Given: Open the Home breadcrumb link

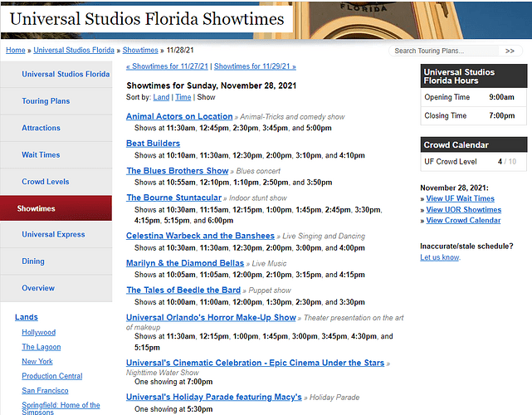Looking at the screenshot, I should [x=15, y=51].
